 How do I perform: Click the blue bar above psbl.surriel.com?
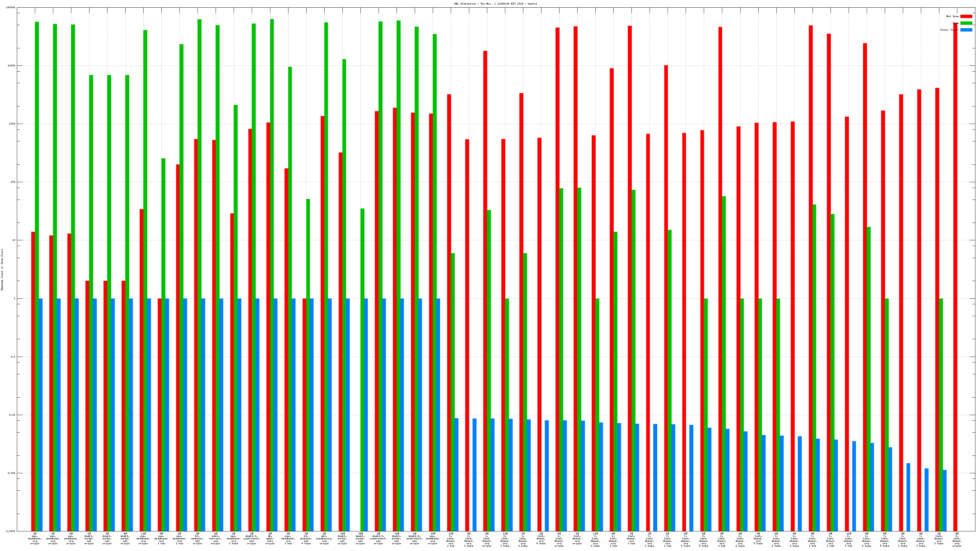221,414
